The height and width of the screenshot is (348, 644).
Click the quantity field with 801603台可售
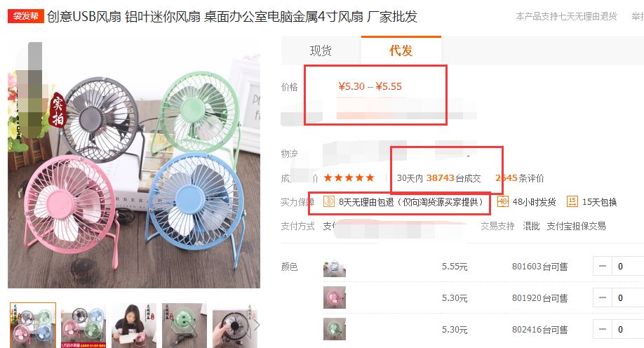pyautogui.click(x=628, y=266)
